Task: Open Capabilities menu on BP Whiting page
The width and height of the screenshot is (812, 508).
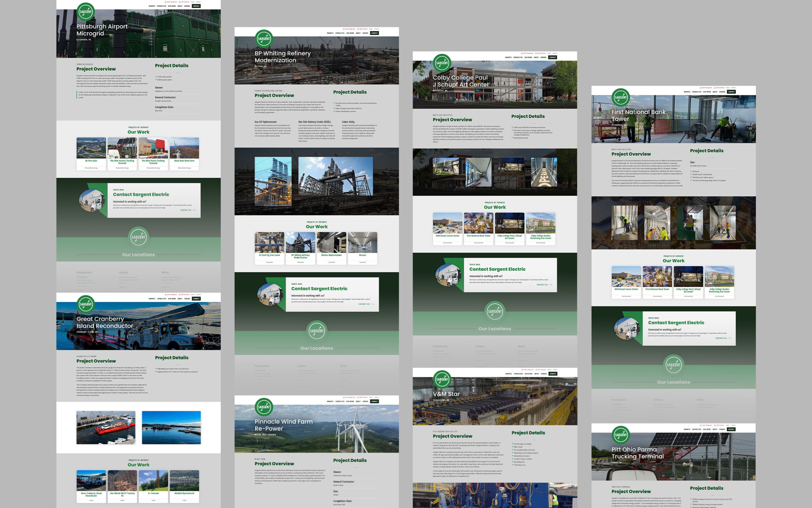Action: 340,33
